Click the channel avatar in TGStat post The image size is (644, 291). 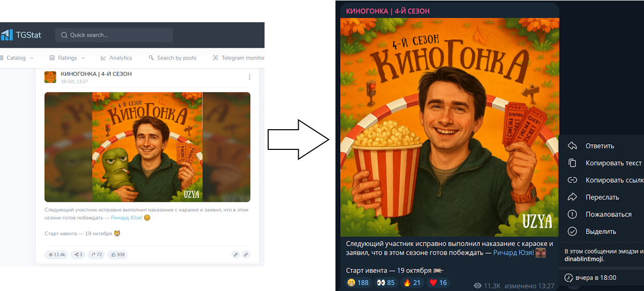pos(50,77)
